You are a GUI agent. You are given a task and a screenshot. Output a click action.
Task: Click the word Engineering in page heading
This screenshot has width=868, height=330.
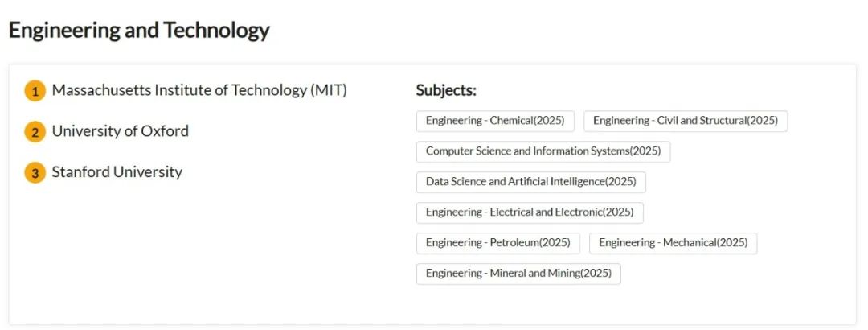click(65, 31)
